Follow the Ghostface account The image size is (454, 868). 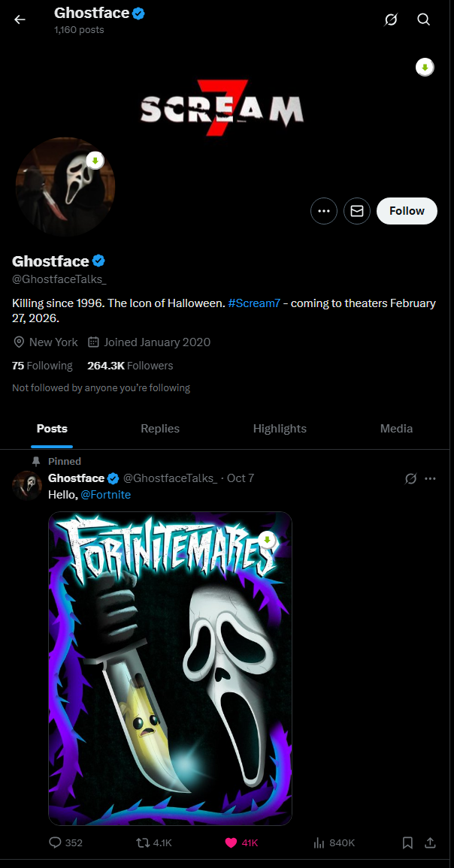pyautogui.click(x=407, y=211)
